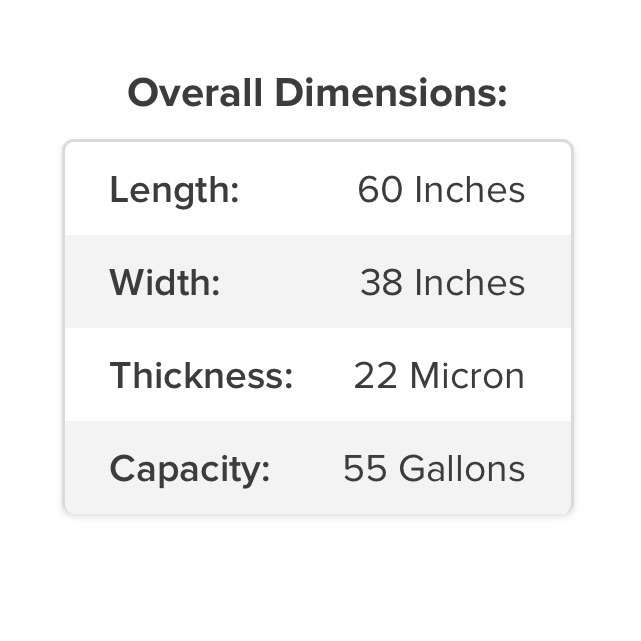Click the center of the dimensions table card
641x641 pixels.
click(318, 328)
